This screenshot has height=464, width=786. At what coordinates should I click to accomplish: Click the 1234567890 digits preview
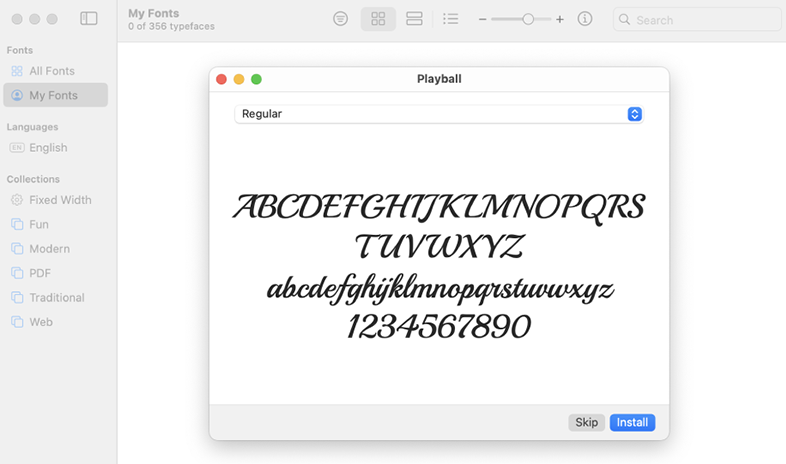439,327
